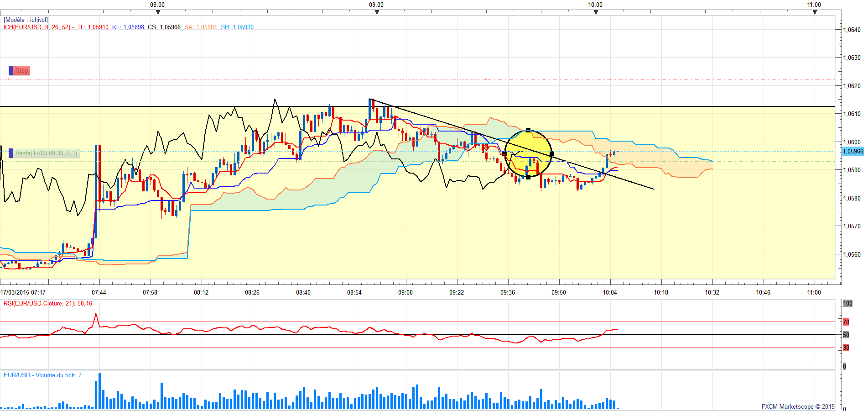Select the left handle of the yellow circle
The height and width of the screenshot is (411, 868).
504,153
